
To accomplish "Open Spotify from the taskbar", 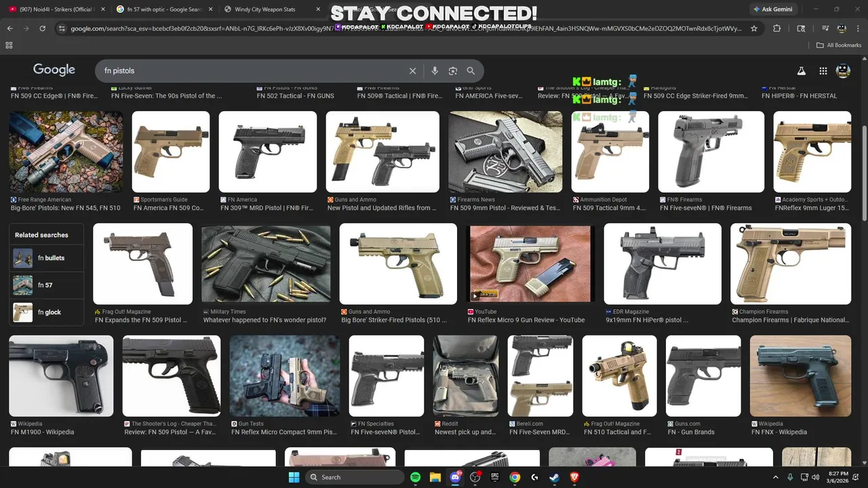I will click(415, 477).
